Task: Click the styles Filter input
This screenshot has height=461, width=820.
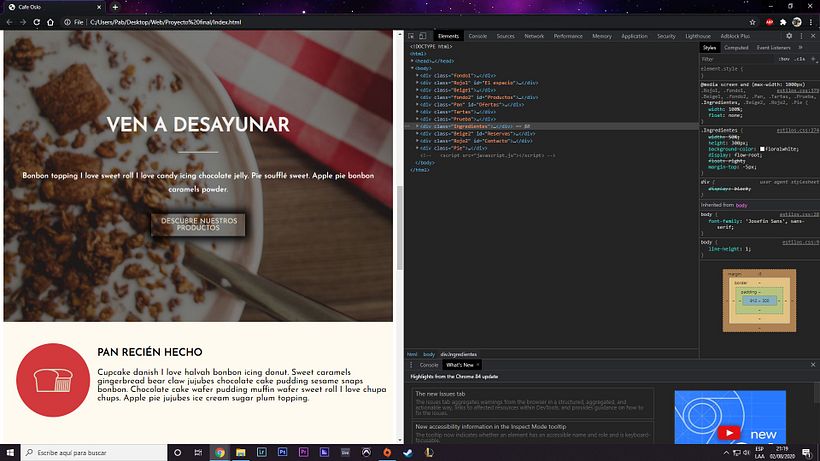Action: pos(737,59)
